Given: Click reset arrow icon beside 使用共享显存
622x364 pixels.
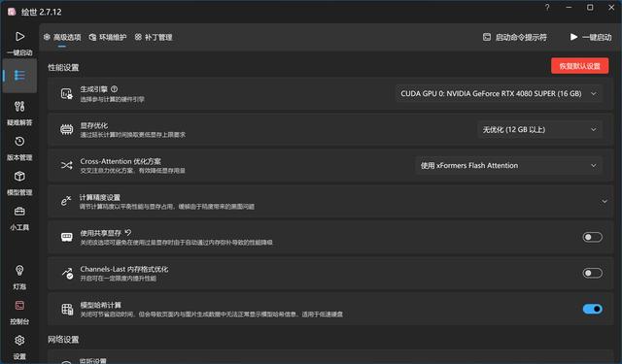Looking at the screenshot, I should [127, 233].
